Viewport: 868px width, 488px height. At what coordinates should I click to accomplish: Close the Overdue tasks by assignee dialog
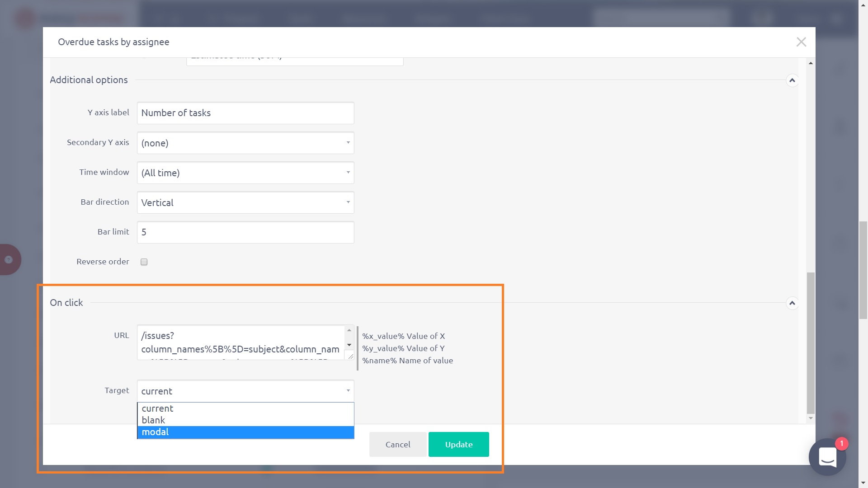coord(801,42)
